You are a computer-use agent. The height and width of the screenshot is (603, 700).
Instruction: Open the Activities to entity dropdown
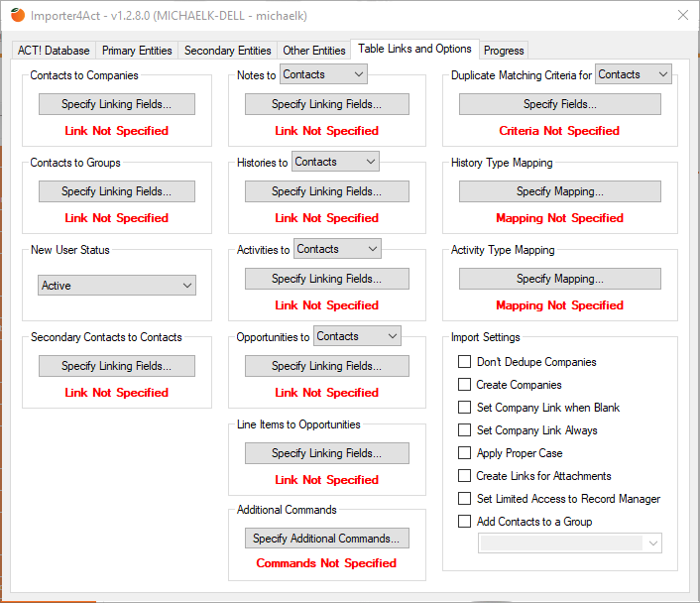(x=337, y=249)
